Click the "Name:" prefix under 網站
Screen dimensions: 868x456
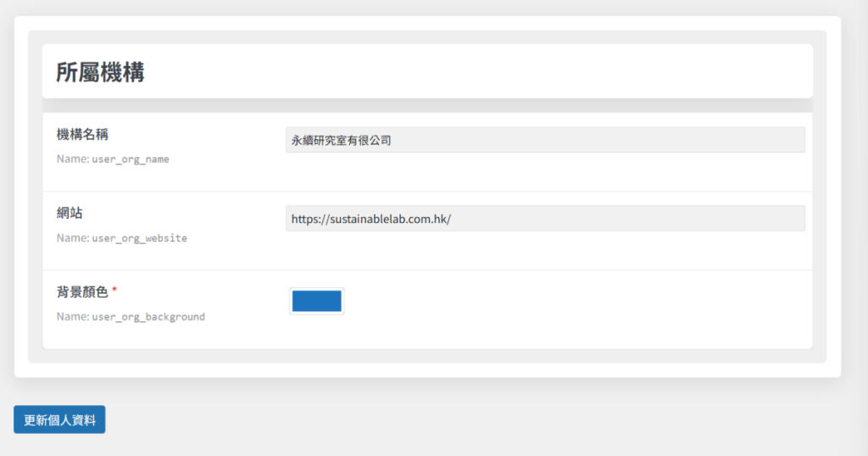[x=72, y=238]
